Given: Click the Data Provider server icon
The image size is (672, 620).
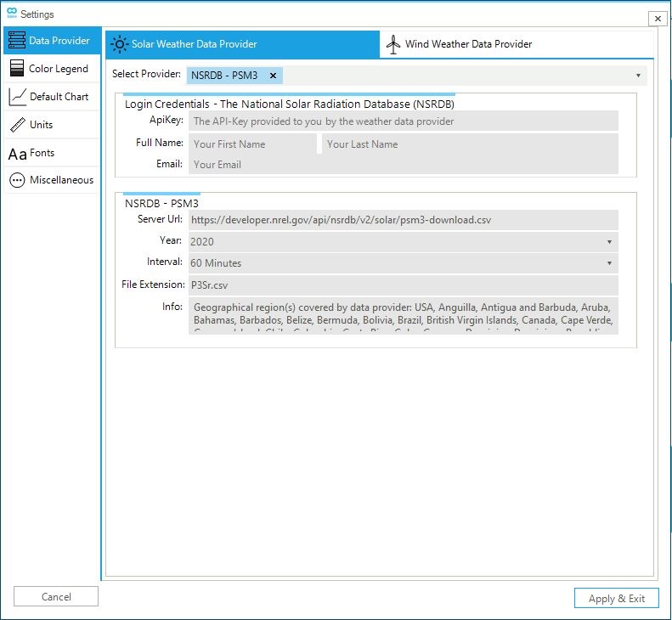Looking at the screenshot, I should (17, 40).
